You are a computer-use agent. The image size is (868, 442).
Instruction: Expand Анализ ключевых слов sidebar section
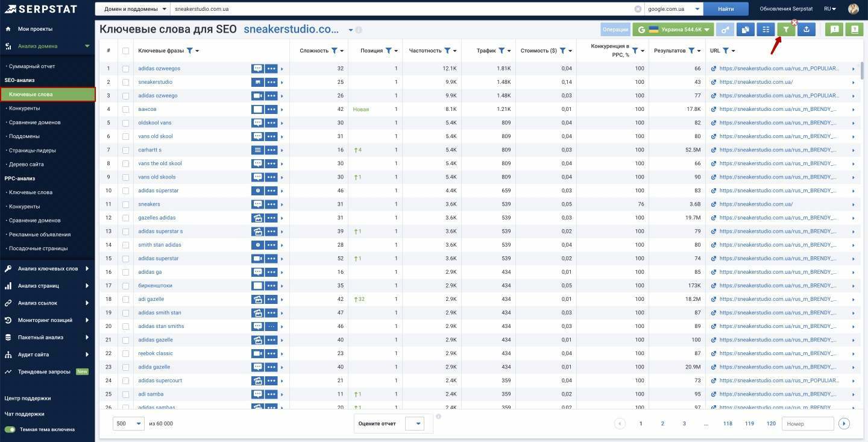pyautogui.click(x=48, y=269)
